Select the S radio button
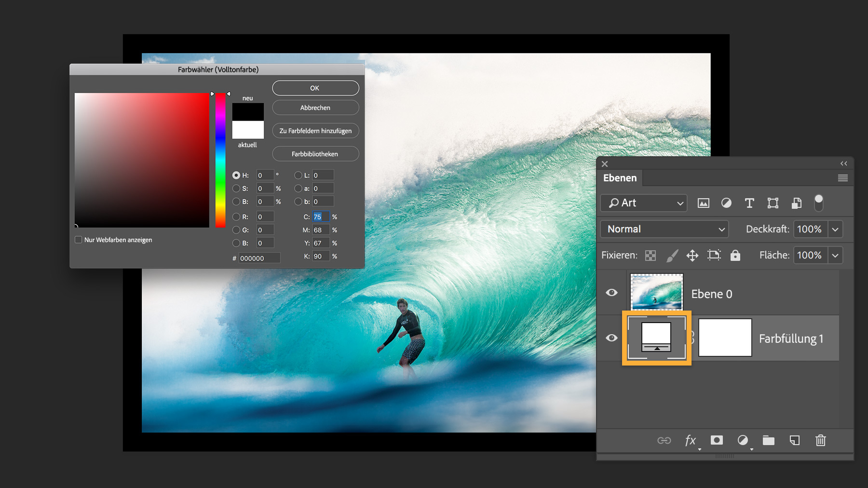The image size is (868, 488). (237, 189)
